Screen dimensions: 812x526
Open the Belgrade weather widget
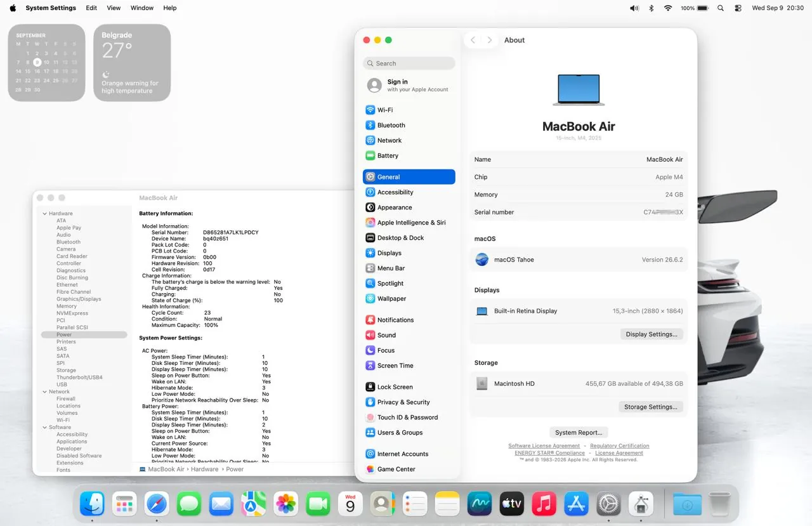point(132,63)
